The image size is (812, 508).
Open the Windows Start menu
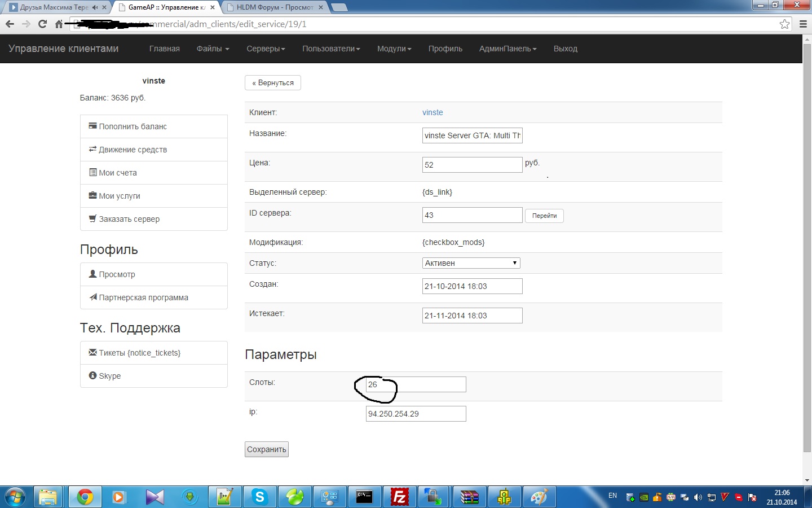pos(15,497)
